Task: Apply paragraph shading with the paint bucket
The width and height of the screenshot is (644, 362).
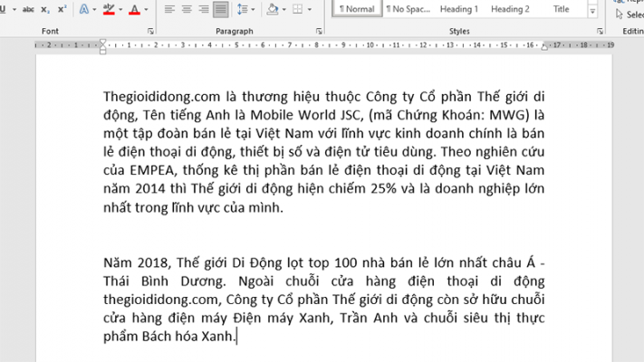Action: point(273,9)
